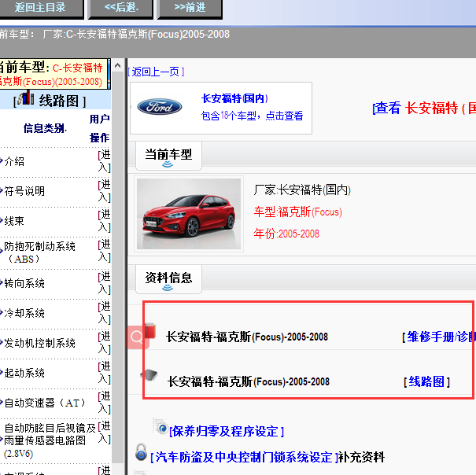Click the gear icon beside 保养归零及程序设定

[161, 426]
